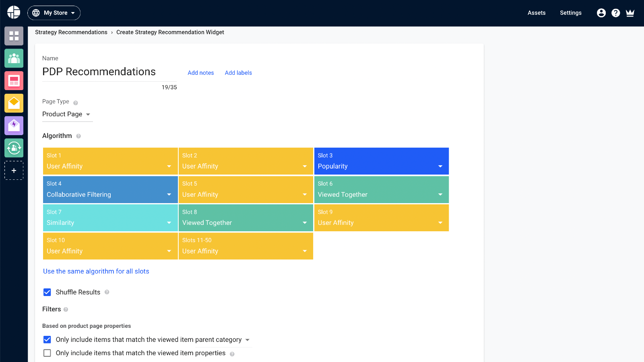Open the dashboard grid icon in sidebar
644x362 pixels.
[x=14, y=36]
